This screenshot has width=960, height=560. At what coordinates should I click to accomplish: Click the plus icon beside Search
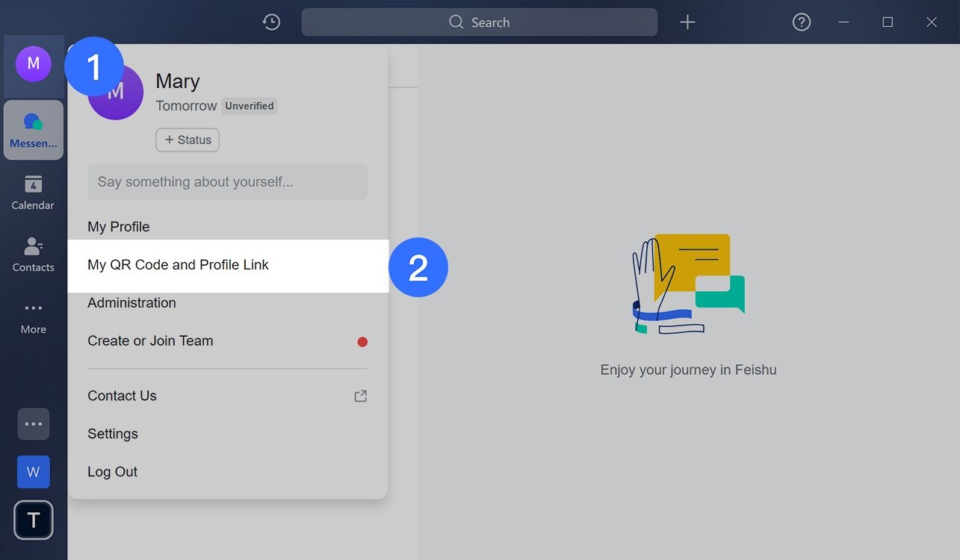(x=687, y=22)
